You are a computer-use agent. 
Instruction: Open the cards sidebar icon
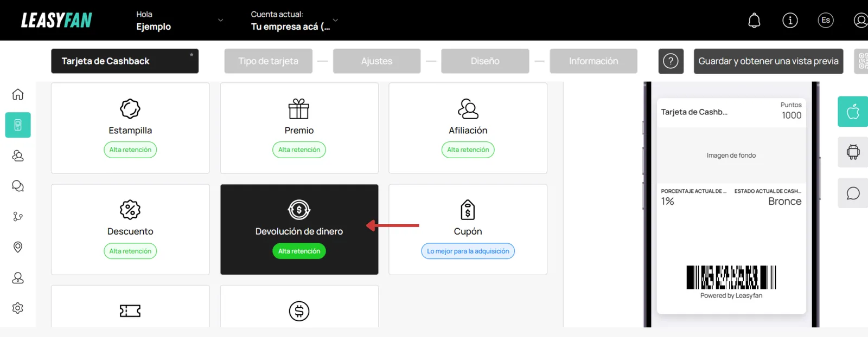(18, 125)
